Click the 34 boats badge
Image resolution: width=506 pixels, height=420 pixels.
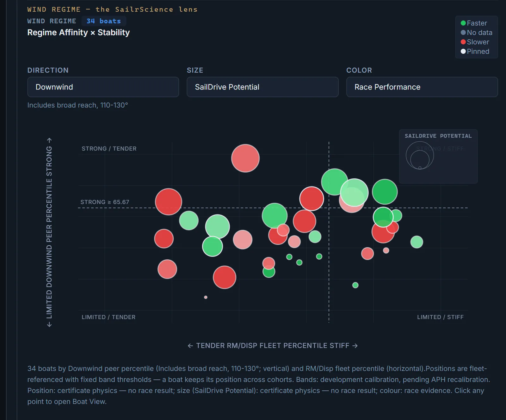[x=104, y=21]
